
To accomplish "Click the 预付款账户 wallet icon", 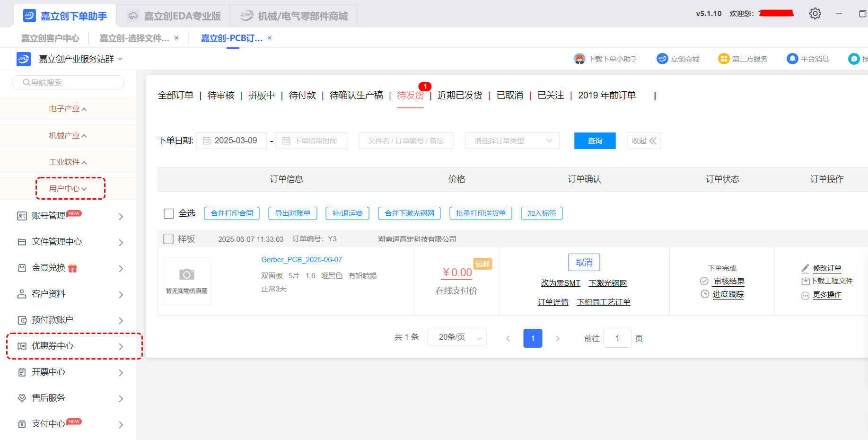I will point(22,320).
